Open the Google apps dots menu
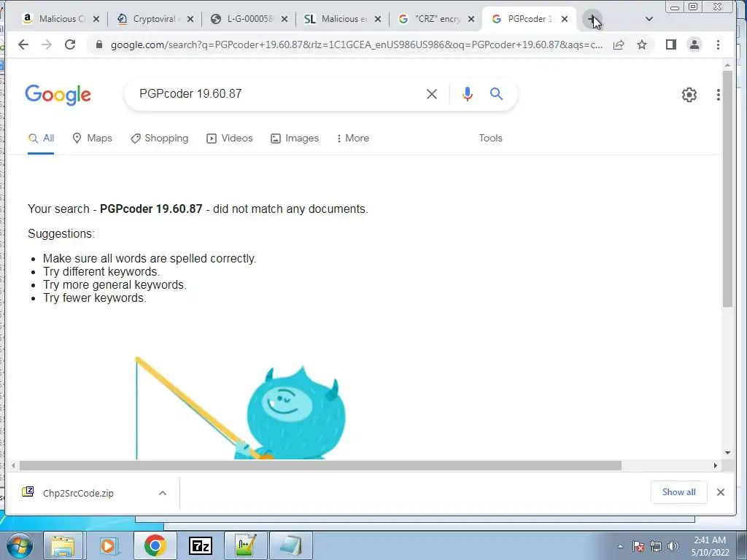The image size is (747, 560). coord(718,95)
